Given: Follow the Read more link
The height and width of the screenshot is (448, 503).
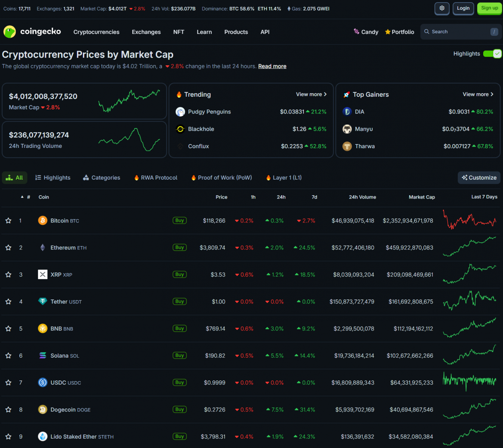Looking at the screenshot, I should coord(272,66).
